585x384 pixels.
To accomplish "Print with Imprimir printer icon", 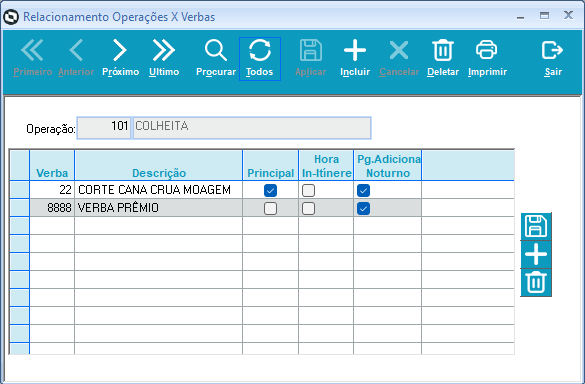I will 487,59.
